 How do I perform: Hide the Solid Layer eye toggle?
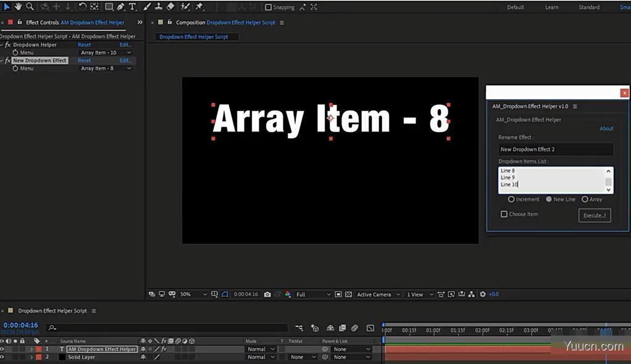click(x=2, y=357)
